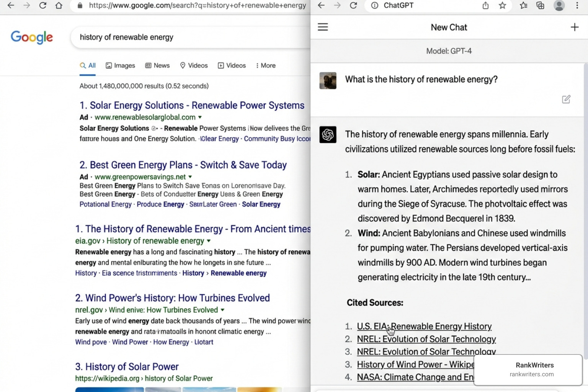The image size is (588, 392).
Task: Go back in the ChatGPT browser window
Action: pyautogui.click(x=321, y=5)
